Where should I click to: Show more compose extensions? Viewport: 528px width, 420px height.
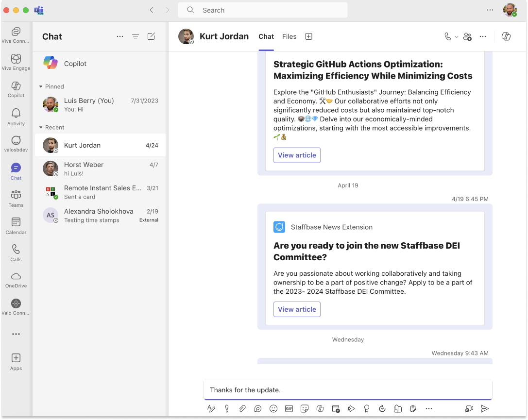(428, 408)
